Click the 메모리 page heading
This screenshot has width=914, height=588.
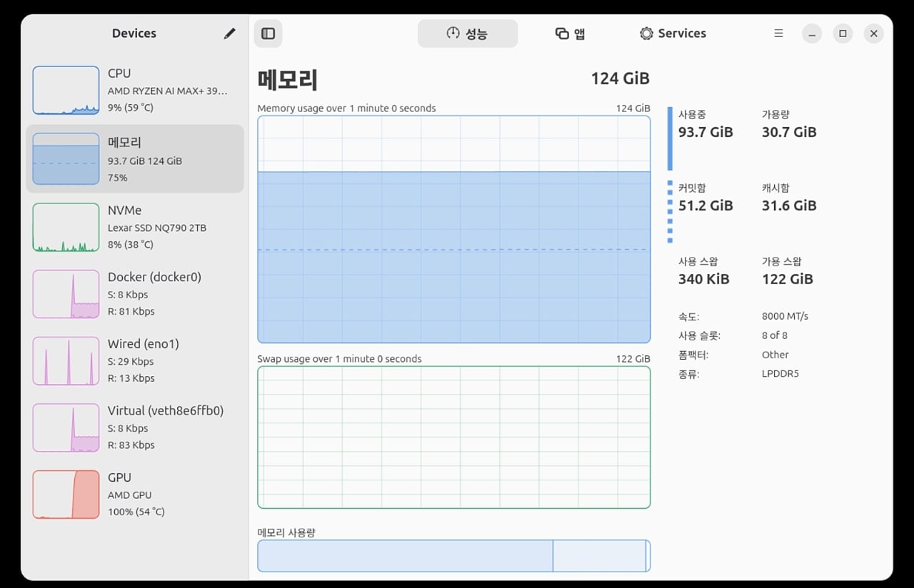(x=288, y=78)
